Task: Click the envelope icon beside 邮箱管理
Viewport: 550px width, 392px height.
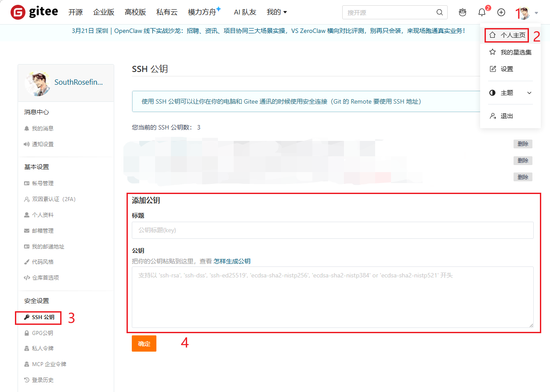Action: tap(27, 230)
